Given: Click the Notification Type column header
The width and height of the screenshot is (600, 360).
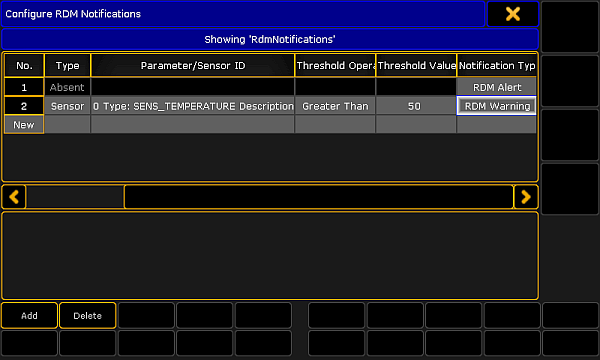Looking at the screenshot, I should 497,65.
